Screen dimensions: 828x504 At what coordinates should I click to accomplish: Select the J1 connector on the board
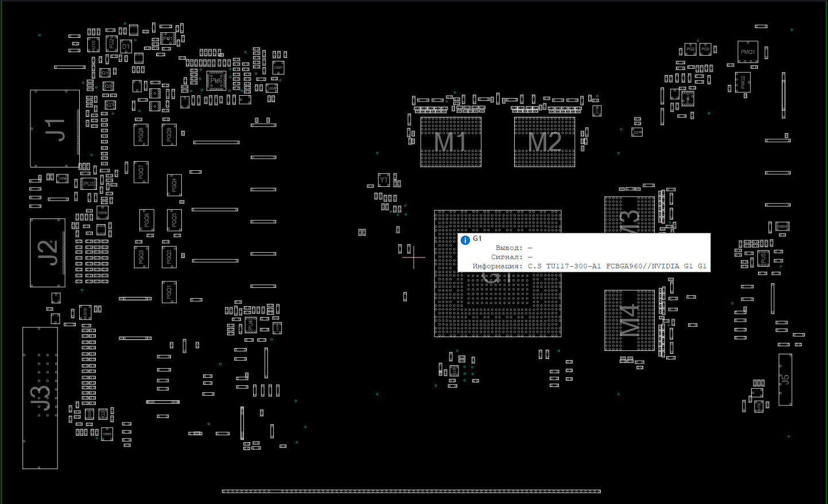(55, 128)
